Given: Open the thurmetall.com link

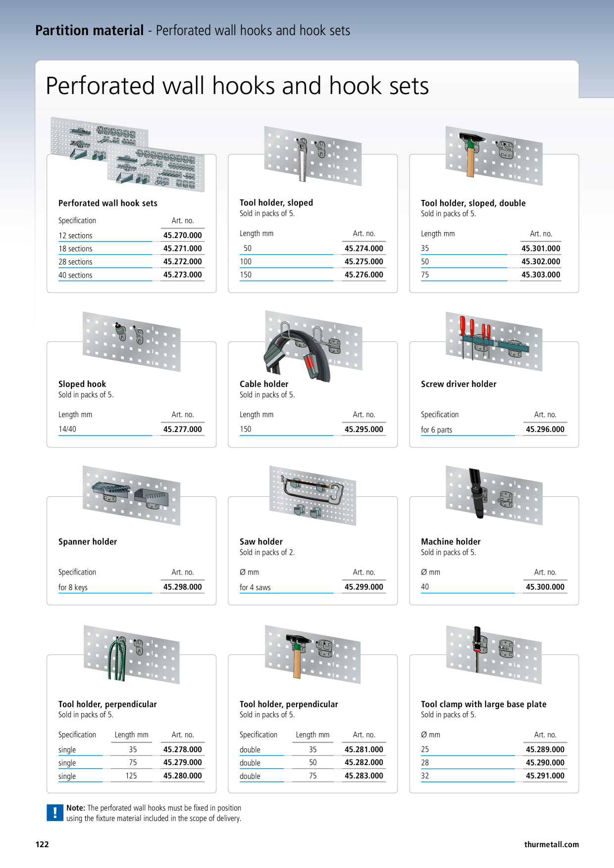Looking at the screenshot, I should coord(552,845).
